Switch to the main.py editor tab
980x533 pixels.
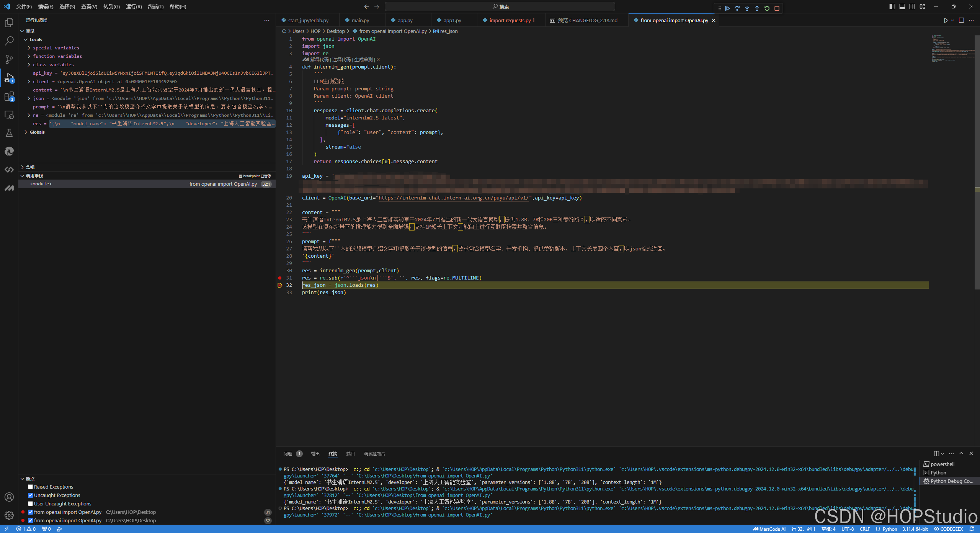tap(360, 20)
